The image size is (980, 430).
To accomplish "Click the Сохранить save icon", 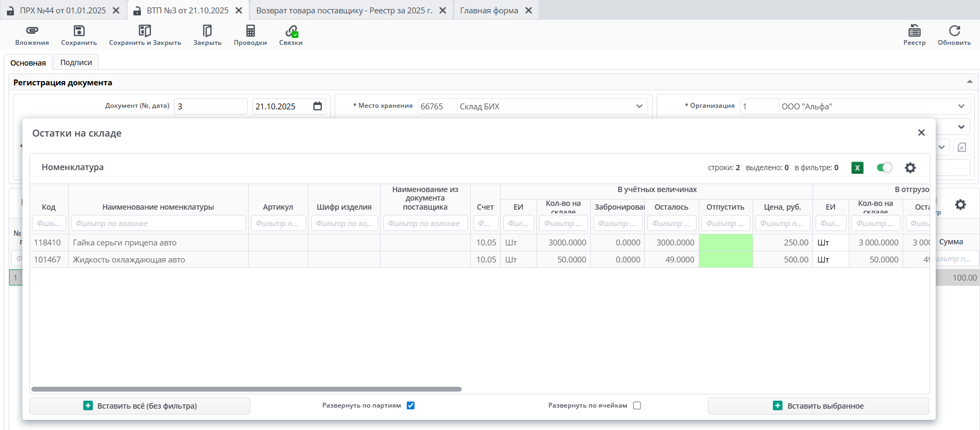I will click(79, 31).
